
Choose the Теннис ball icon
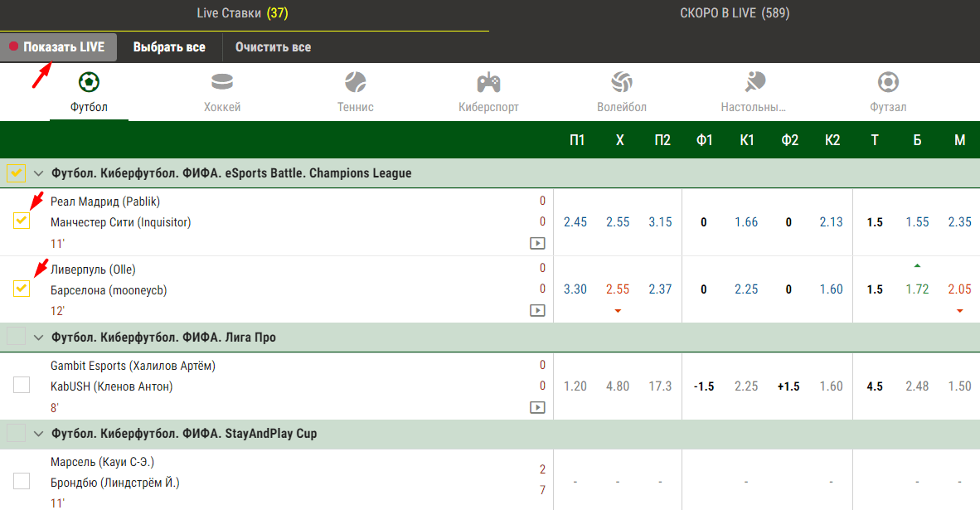pyautogui.click(x=355, y=82)
